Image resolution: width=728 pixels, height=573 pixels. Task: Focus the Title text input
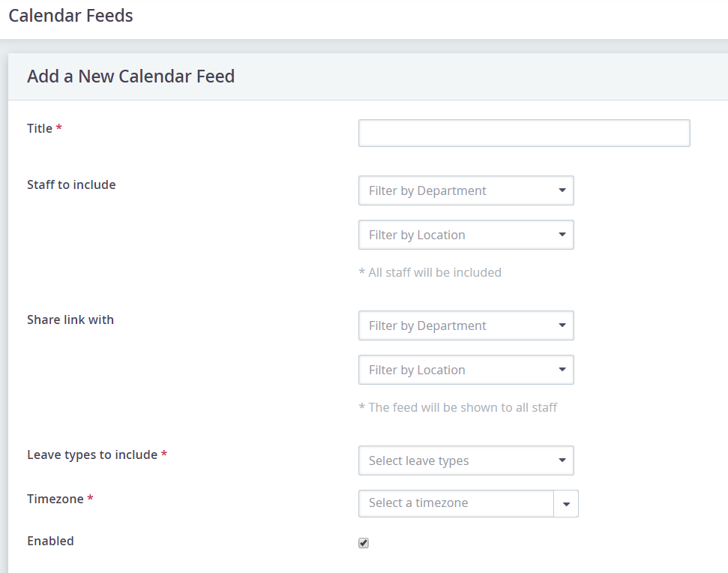[524, 133]
